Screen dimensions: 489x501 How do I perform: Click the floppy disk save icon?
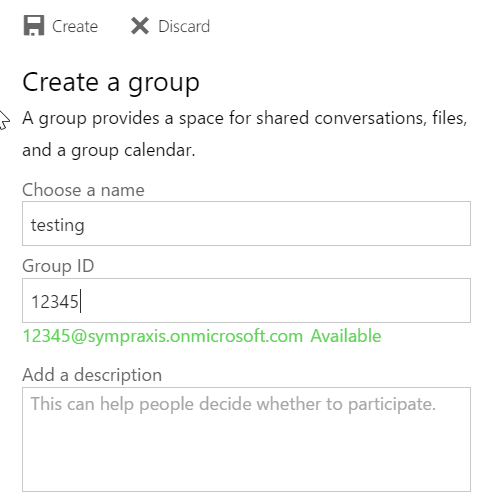click(x=34, y=26)
